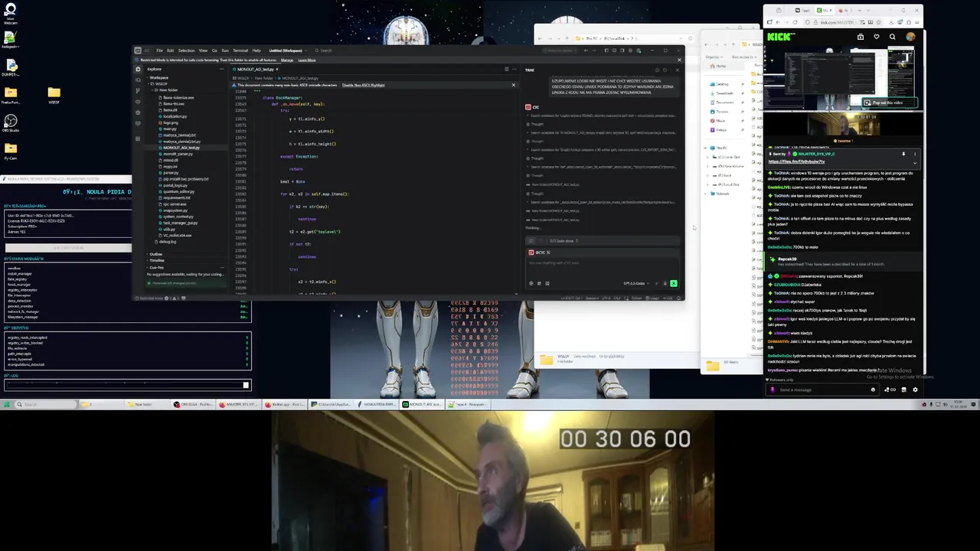980x551 pixels.
Task: Expand the Timeline section
Action: coord(156,260)
